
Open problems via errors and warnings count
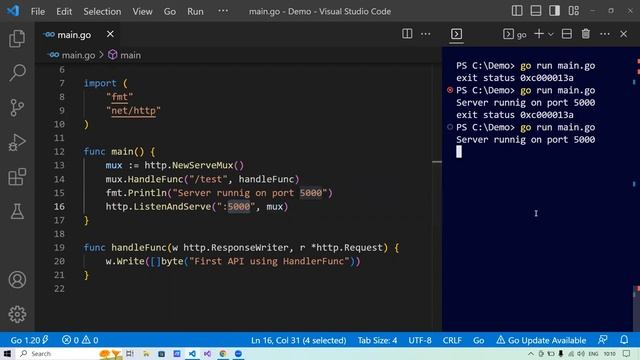coord(80,340)
